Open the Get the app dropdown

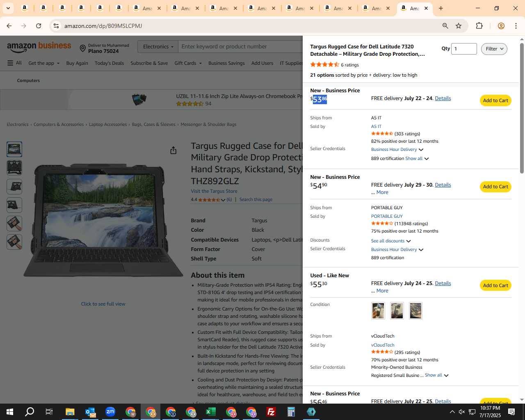44,63
